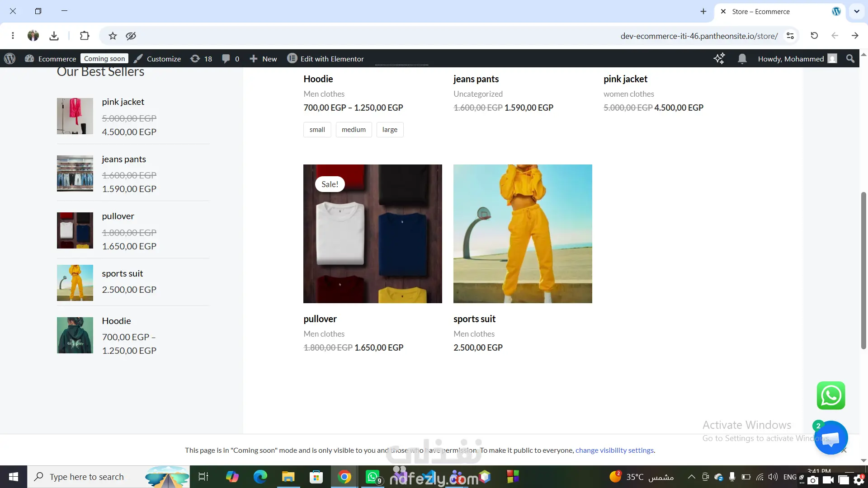Open Uncategorized category link
Image resolution: width=868 pixels, height=488 pixels.
pyautogui.click(x=478, y=94)
